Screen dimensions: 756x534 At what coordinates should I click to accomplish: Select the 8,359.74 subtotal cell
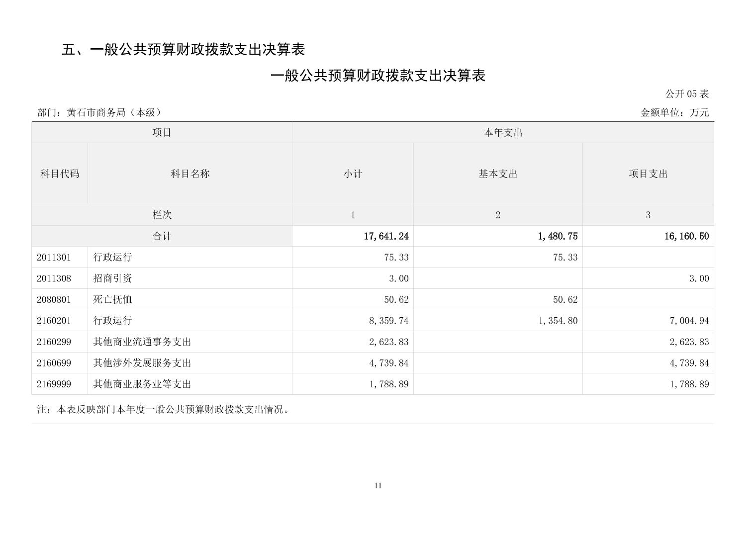[388, 321]
